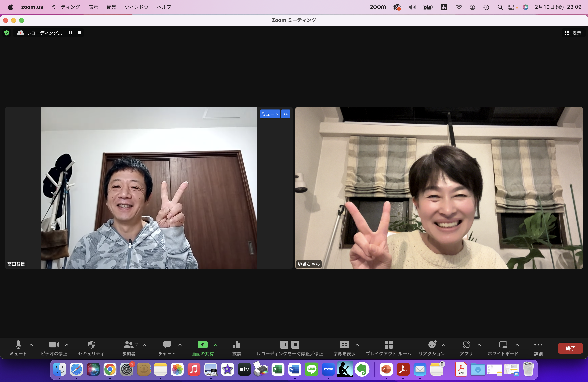This screenshot has width=588, height=382.
Task: Click the green encryption shield icon
Action: click(7, 33)
